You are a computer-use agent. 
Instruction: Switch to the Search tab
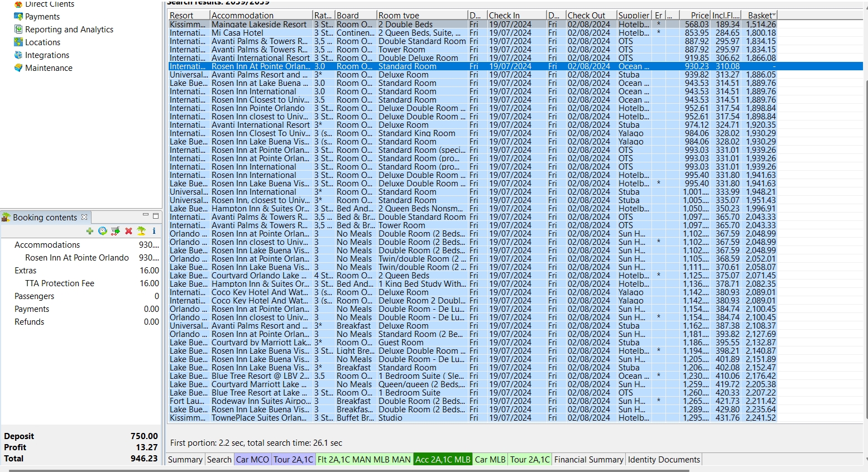pyautogui.click(x=219, y=460)
